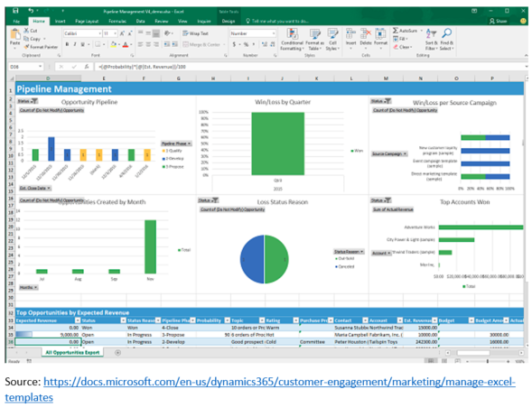Click the Account filter button above Top Accounts Won

381,253
